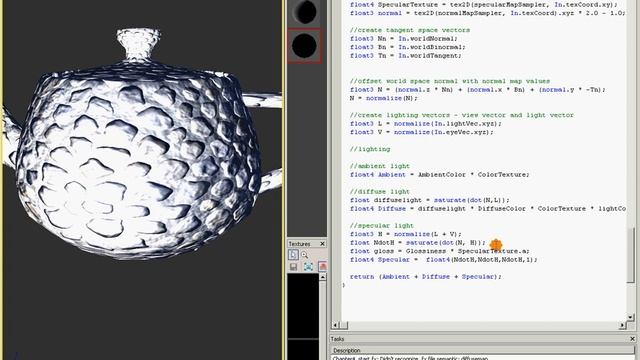Viewport: 640px width, 360px height.
Task: Click the code editor vertical scrollbar thumb
Action: (631, 255)
